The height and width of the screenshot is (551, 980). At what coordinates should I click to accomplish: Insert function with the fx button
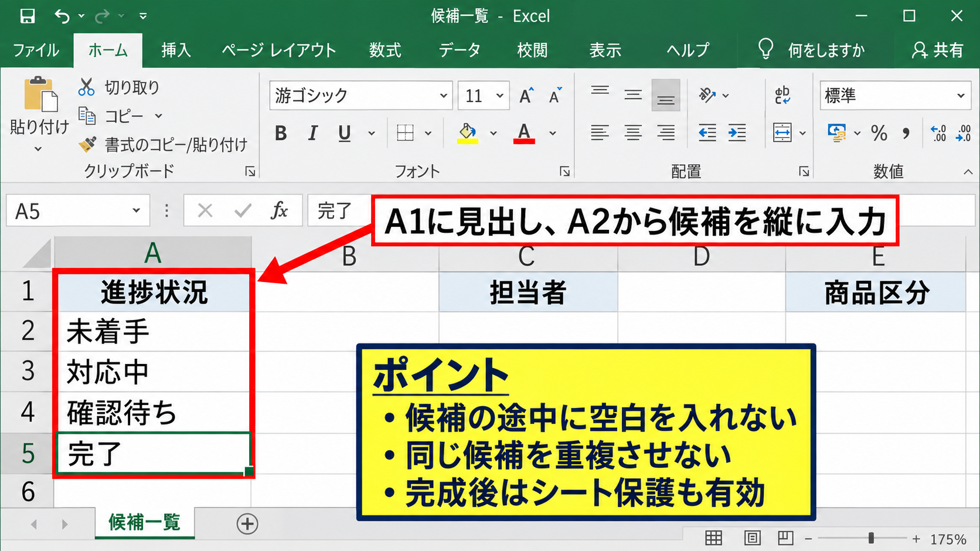coord(280,210)
